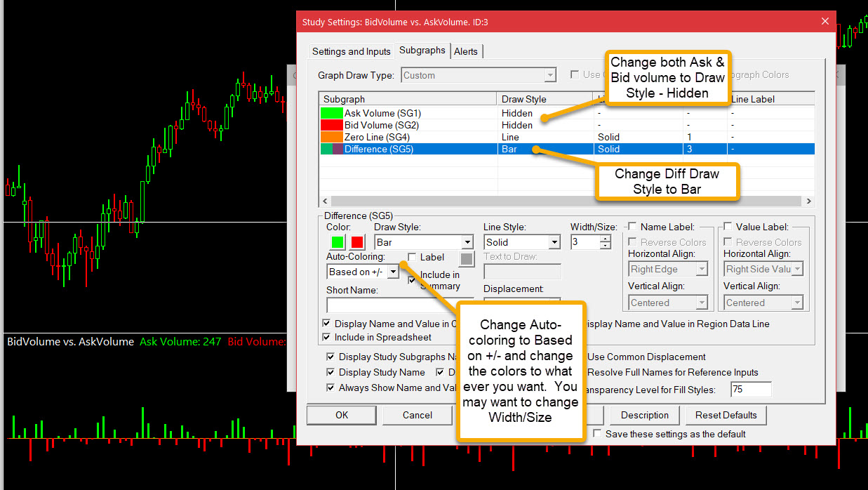Toggle the Label checkbox
Viewport: 868px width, 490px height.
pos(413,257)
